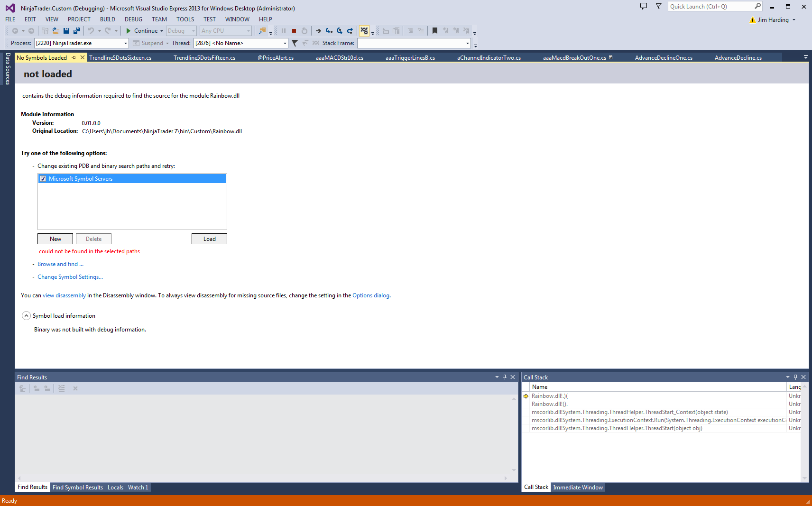Click the bookmark toolbar icon

[x=435, y=31]
